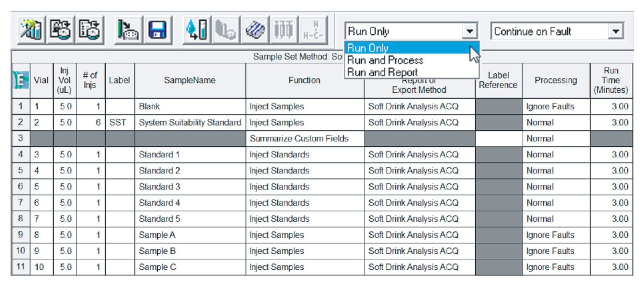644x288 pixels.
Task: Pick the highlighted Run Only list entry
Action: coord(368,48)
